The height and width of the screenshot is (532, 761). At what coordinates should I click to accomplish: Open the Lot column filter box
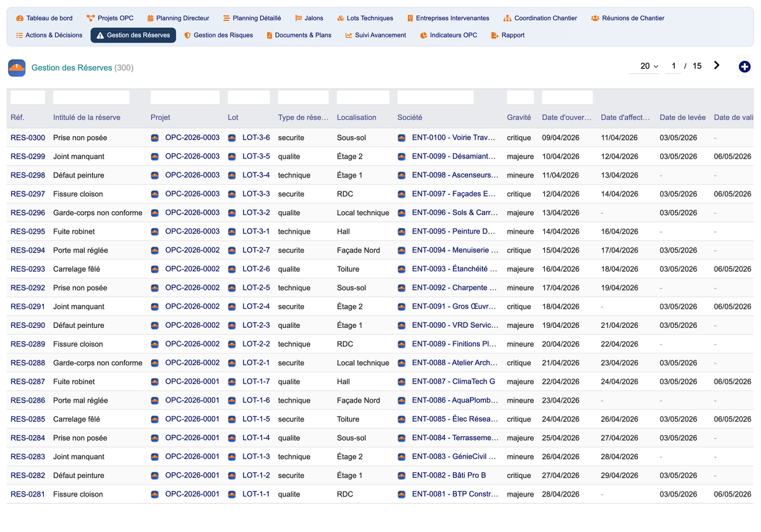pos(249,98)
